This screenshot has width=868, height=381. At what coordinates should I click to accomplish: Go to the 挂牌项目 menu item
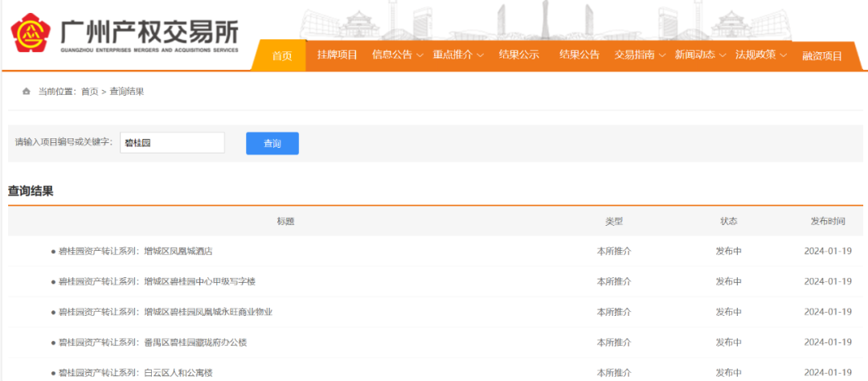337,55
